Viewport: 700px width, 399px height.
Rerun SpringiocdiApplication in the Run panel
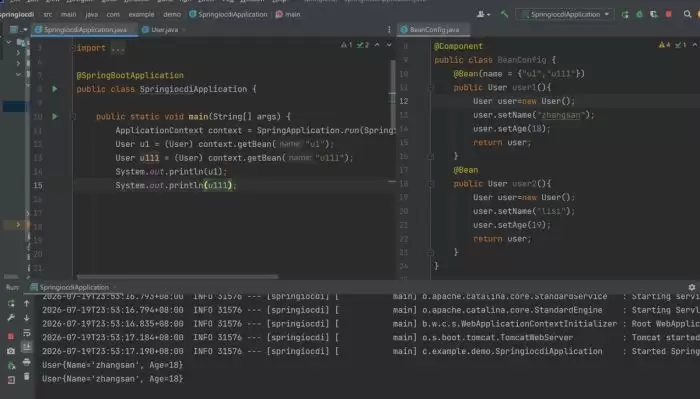[11, 304]
